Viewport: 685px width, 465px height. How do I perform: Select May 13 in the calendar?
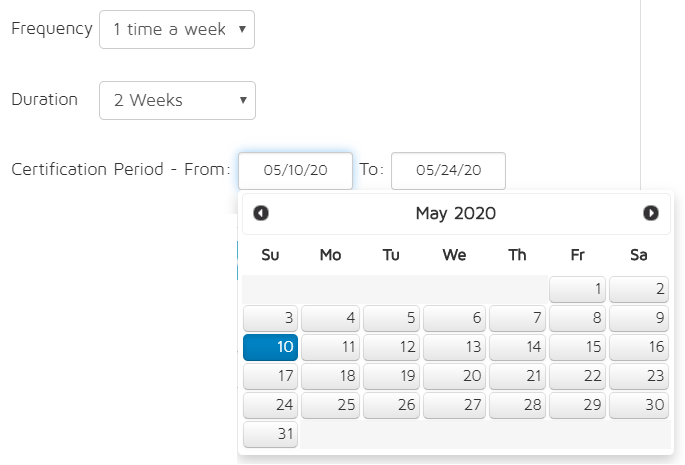pos(454,348)
